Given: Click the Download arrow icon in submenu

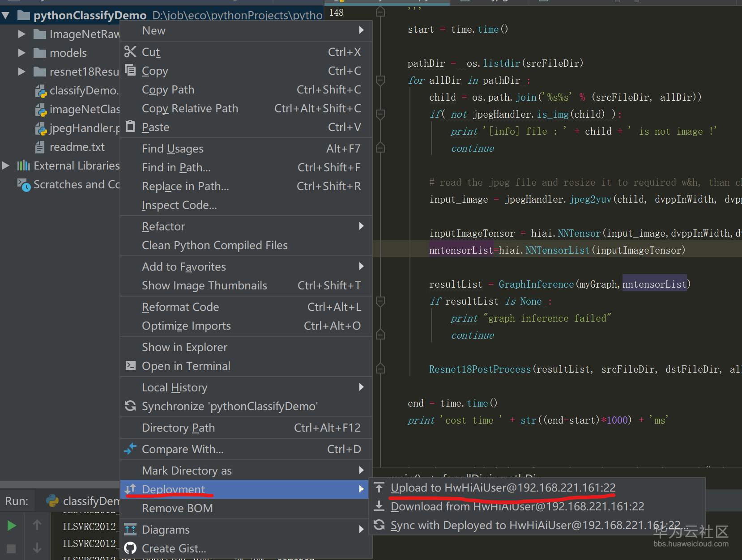Looking at the screenshot, I should point(379,506).
